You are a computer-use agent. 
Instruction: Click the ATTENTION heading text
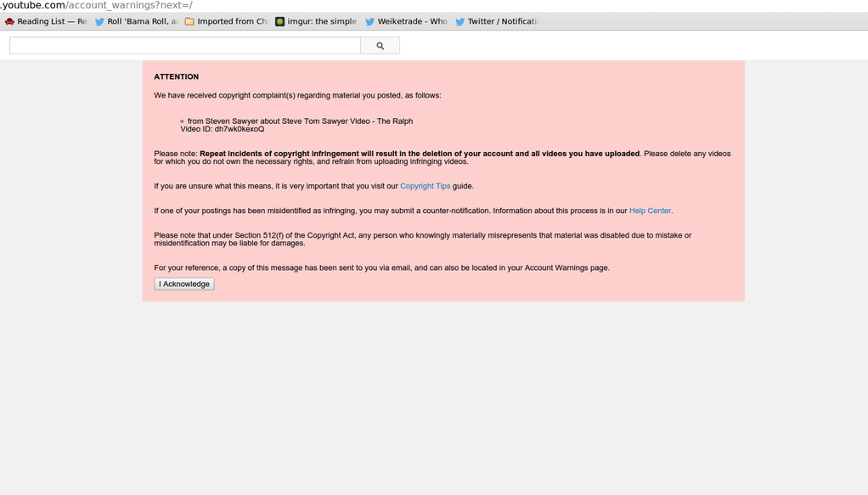tap(176, 77)
